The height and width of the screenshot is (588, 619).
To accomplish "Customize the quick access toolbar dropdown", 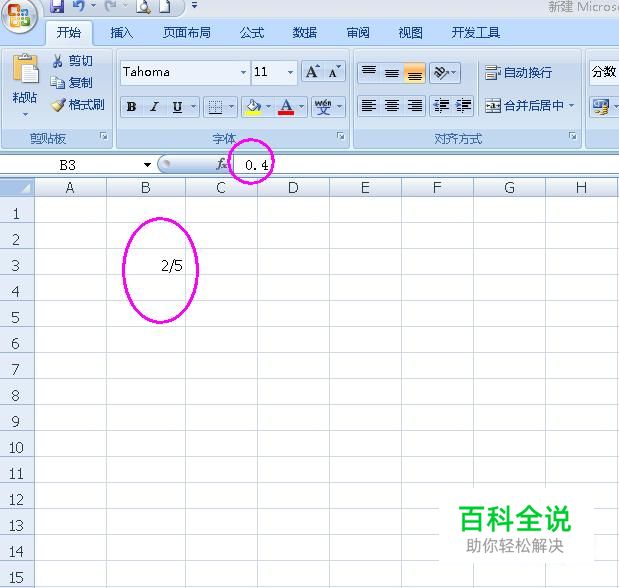I will coord(194,6).
